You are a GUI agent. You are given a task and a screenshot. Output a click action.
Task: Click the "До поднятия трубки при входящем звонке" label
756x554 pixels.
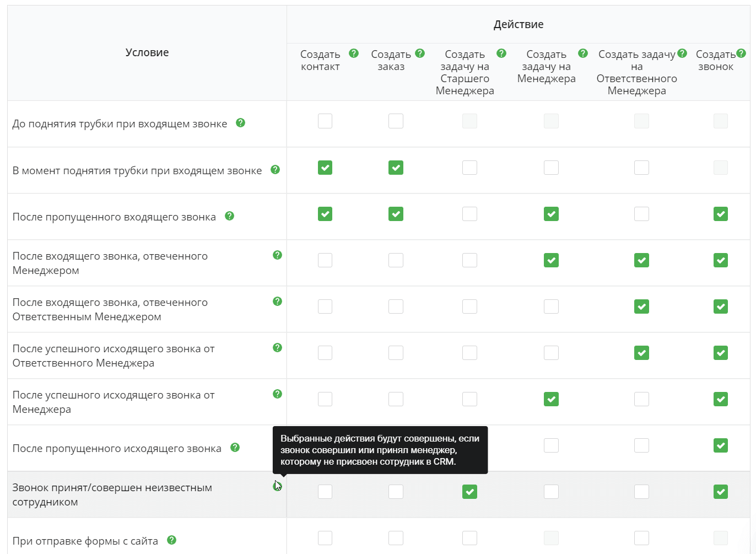pos(120,124)
